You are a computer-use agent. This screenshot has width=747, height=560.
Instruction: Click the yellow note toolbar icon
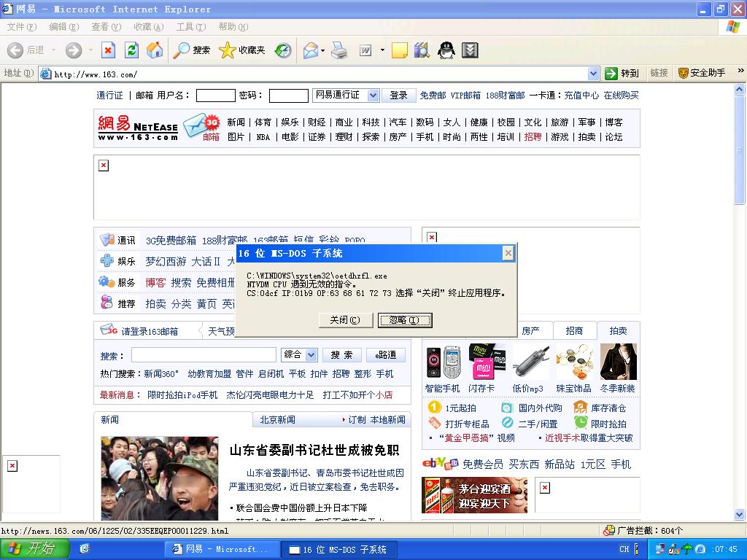(x=399, y=50)
